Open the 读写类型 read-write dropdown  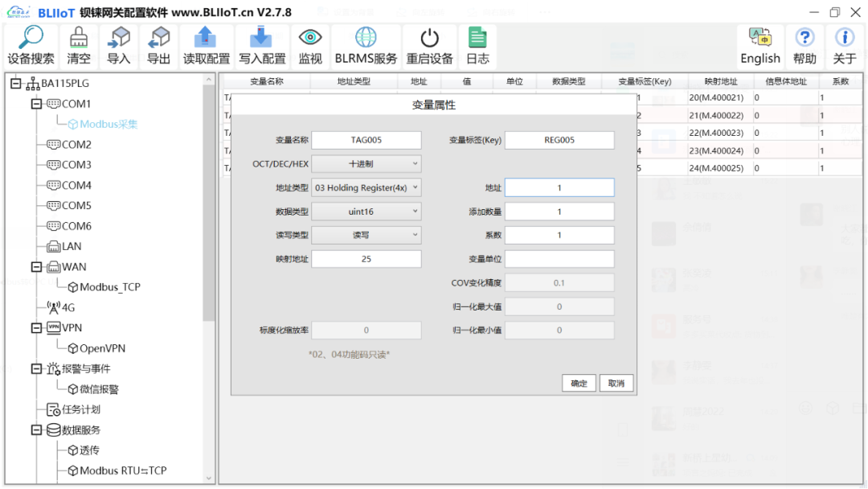pyautogui.click(x=366, y=235)
